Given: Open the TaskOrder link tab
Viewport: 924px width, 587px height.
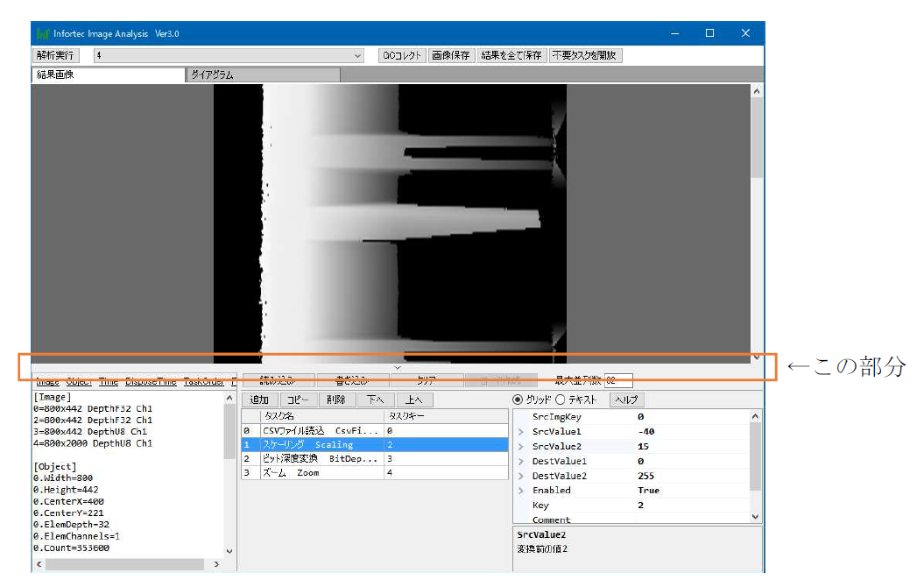Looking at the screenshot, I should coord(204,382).
